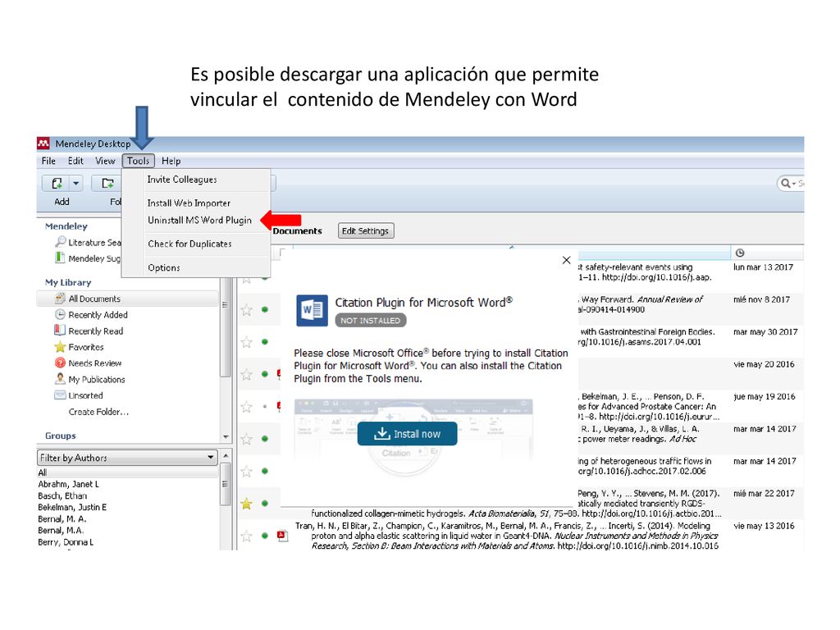Open Options from Tools menu
The width and height of the screenshot is (840, 630).
164,267
